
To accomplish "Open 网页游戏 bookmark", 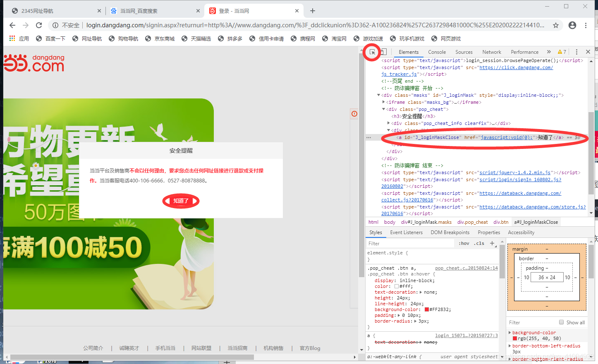I will (446, 38).
